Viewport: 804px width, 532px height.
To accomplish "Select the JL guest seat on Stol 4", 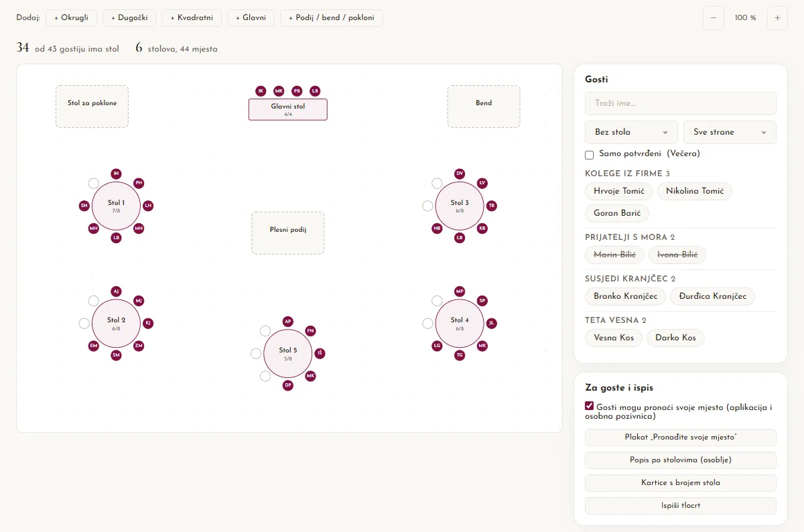I will 492,323.
